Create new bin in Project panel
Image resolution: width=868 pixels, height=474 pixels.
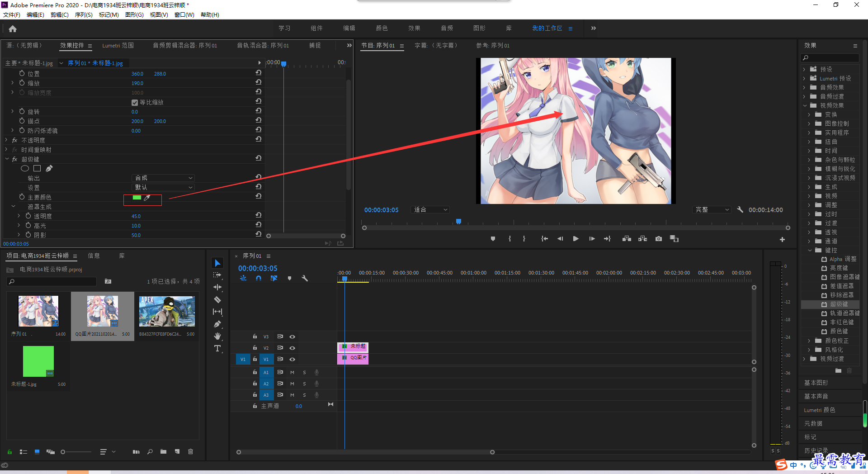(163, 451)
